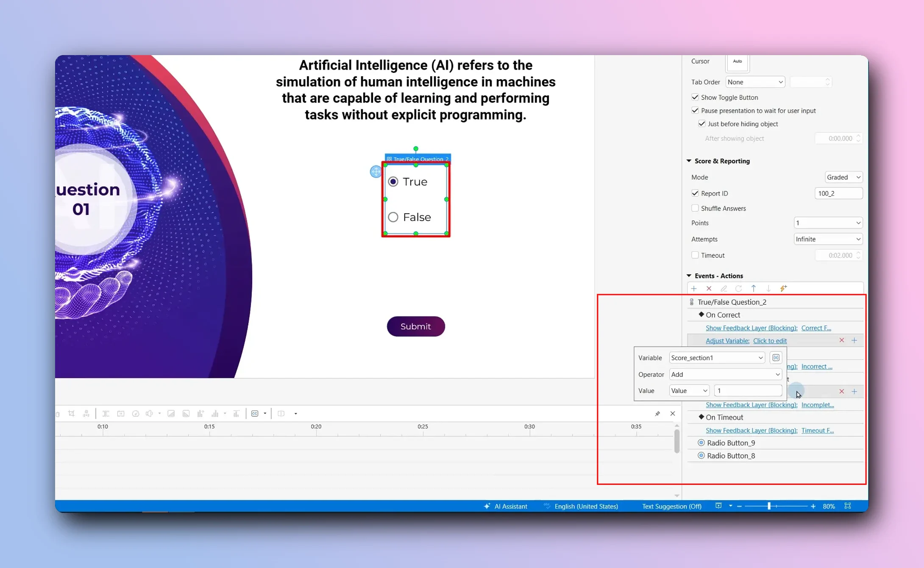
Task: Fit the canvas to the window
Action: click(848, 506)
